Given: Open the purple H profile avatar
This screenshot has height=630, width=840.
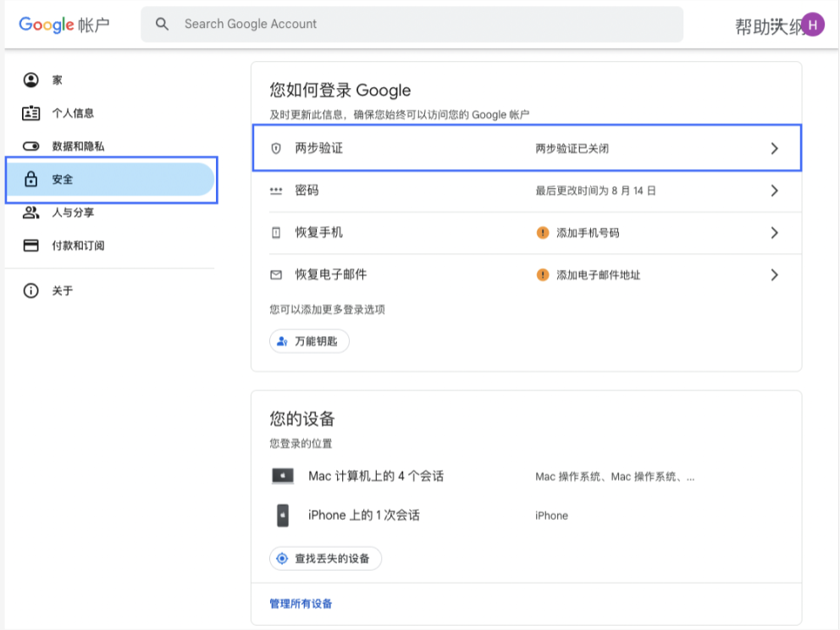Looking at the screenshot, I should [812, 25].
